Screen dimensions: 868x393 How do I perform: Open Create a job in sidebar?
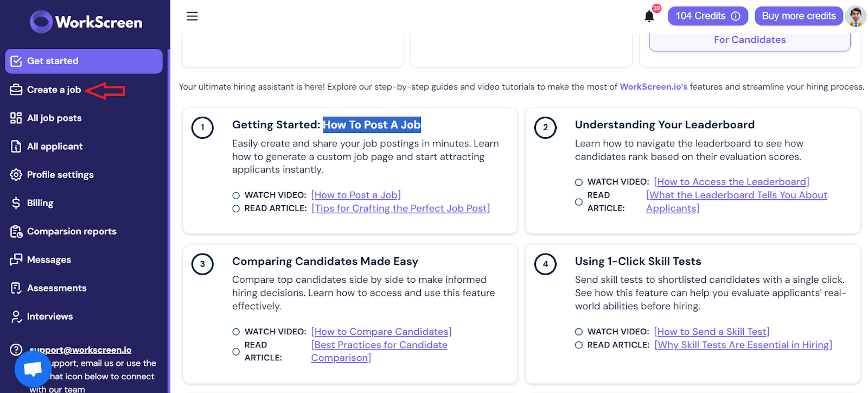point(54,90)
